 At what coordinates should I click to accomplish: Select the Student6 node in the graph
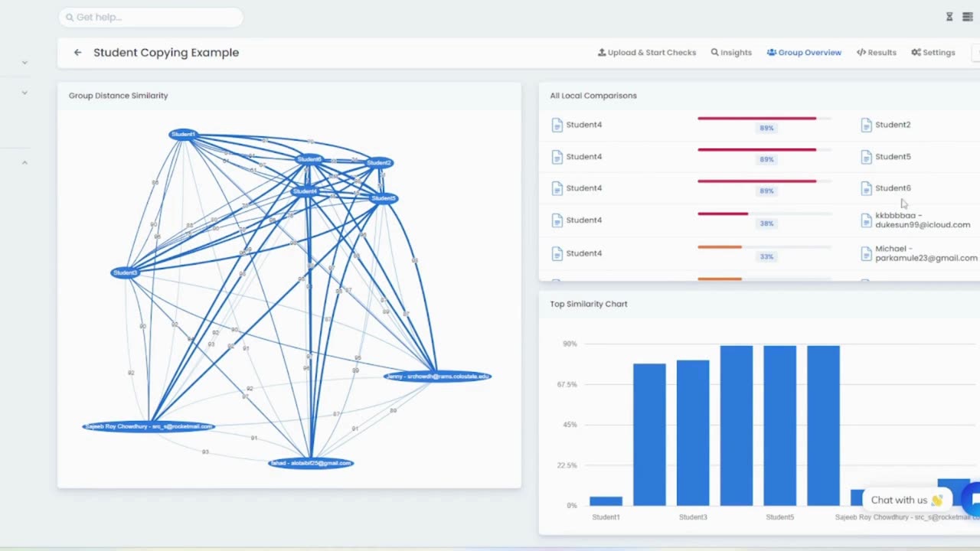[309, 159]
